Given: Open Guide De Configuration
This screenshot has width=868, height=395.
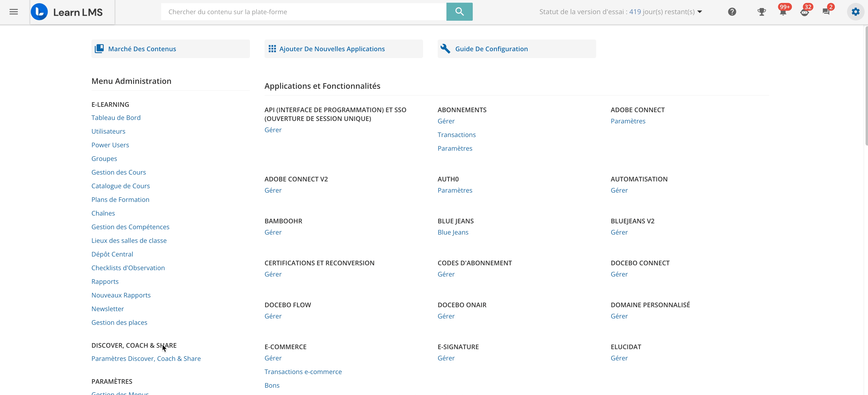Looking at the screenshot, I should point(517,49).
